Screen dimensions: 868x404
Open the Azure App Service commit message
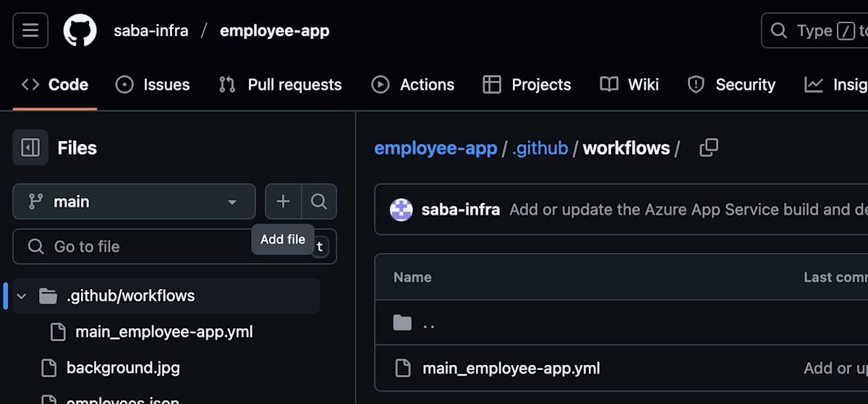[689, 210]
